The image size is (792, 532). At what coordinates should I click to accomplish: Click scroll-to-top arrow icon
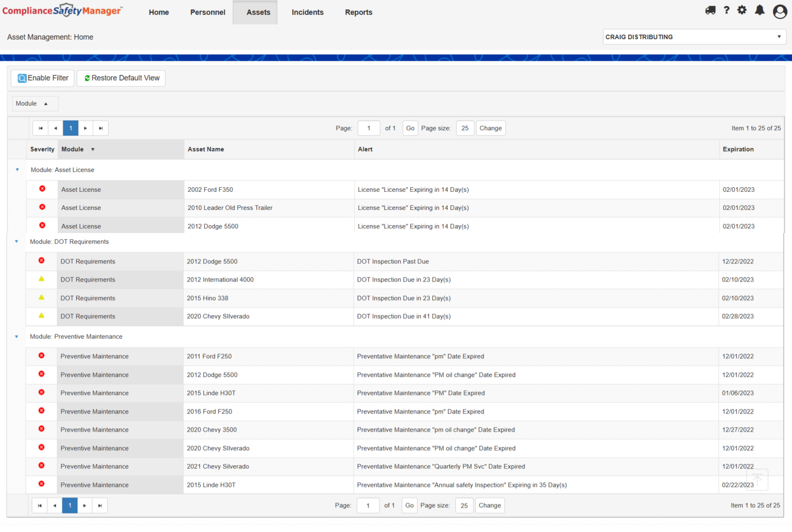coord(757,479)
